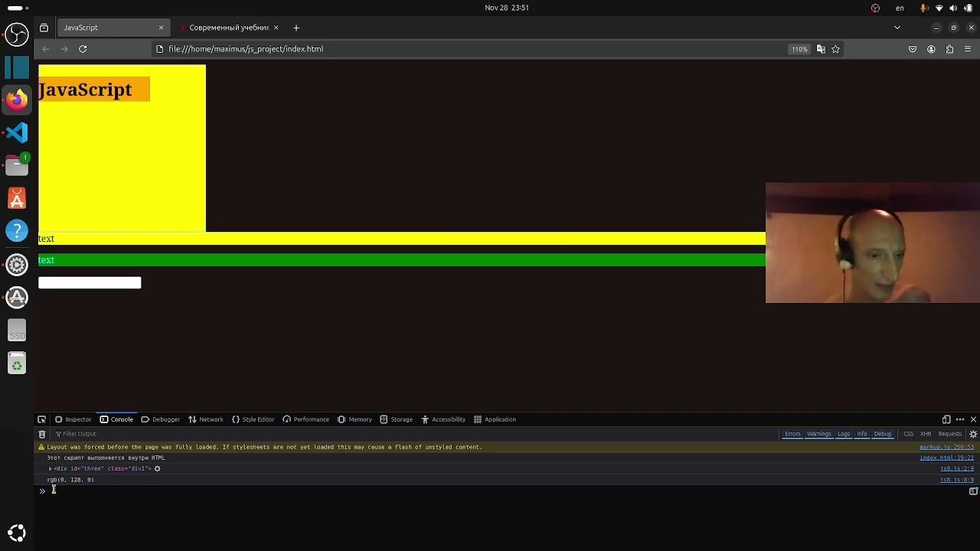Open the index.html:19:21 source link
980x551 pixels.
click(x=946, y=458)
